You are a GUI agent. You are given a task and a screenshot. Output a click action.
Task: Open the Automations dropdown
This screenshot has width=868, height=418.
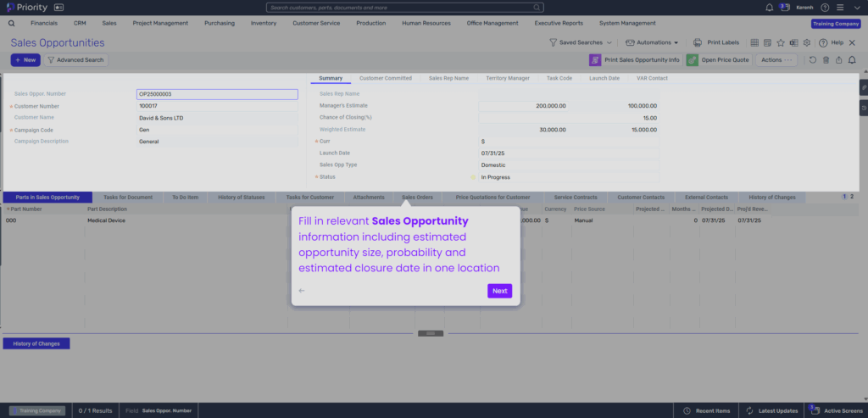pyautogui.click(x=652, y=42)
